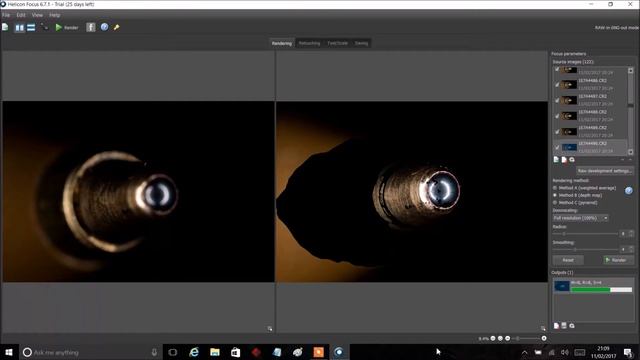Open rendering method help icon
Image resolution: width=640 pixels, height=360 pixels.
click(629, 191)
